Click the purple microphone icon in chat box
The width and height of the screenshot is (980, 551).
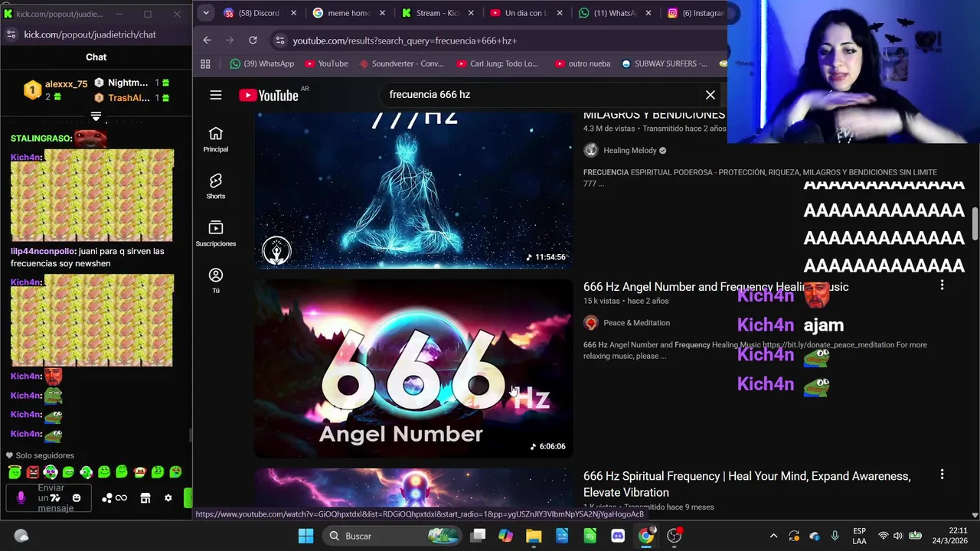click(x=21, y=497)
